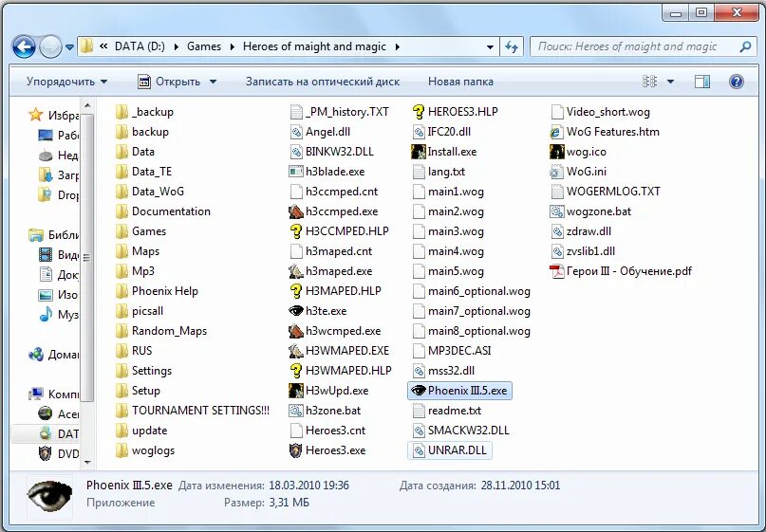Click modification date 18.03.2010 19:36

[x=308, y=486]
